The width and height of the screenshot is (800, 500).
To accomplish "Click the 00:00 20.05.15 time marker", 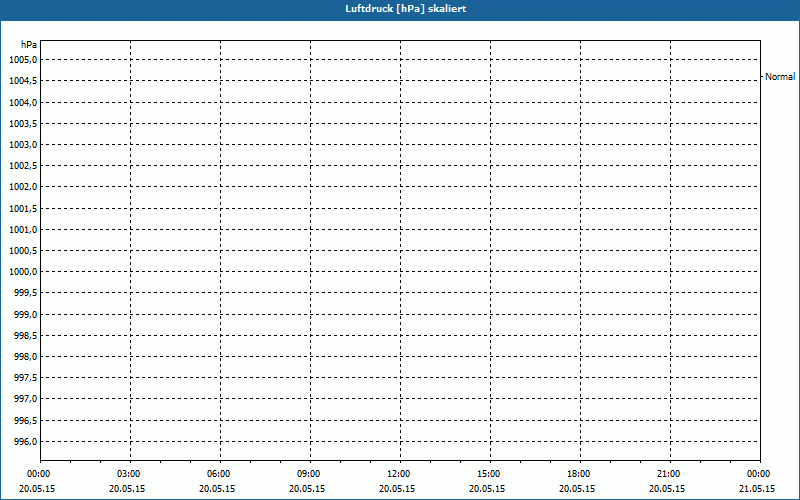I will tap(38, 481).
